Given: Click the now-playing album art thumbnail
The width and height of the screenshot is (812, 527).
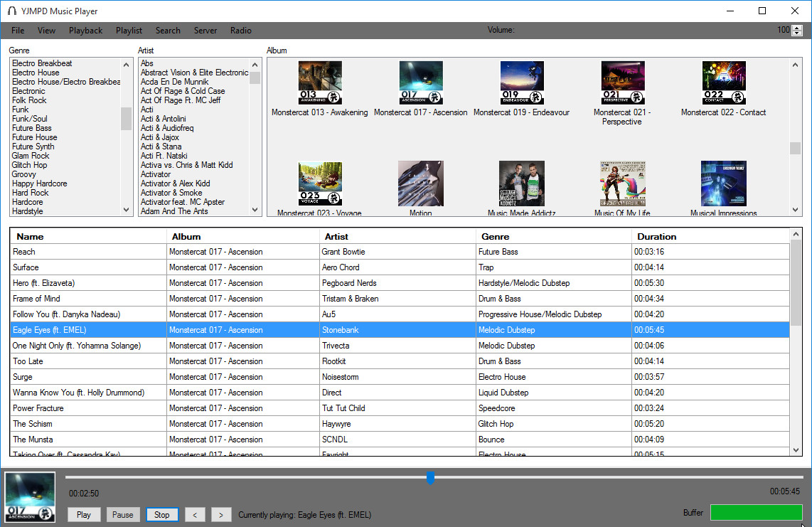Looking at the screenshot, I should [31, 497].
